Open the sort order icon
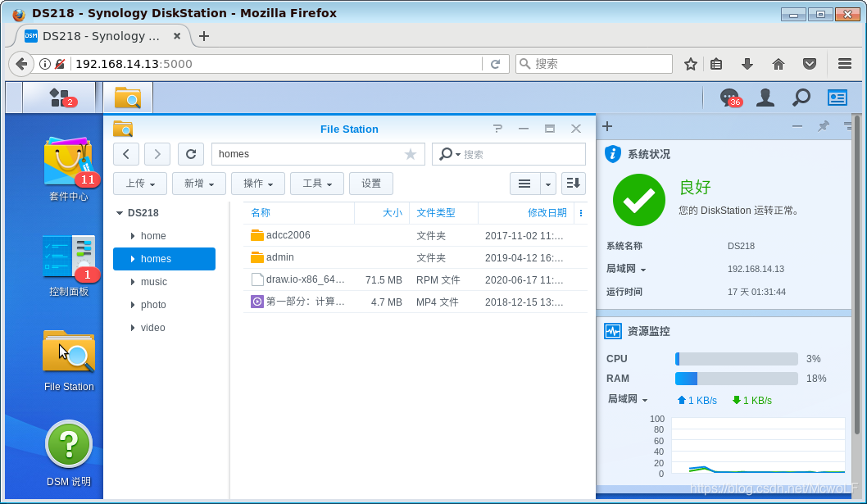Image resolution: width=867 pixels, height=504 pixels. click(x=574, y=183)
